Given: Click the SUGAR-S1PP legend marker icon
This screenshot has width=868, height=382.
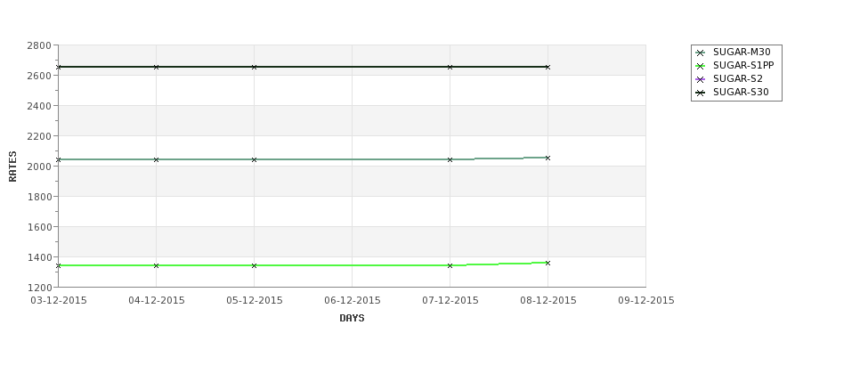Looking at the screenshot, I should click(701, 67).
